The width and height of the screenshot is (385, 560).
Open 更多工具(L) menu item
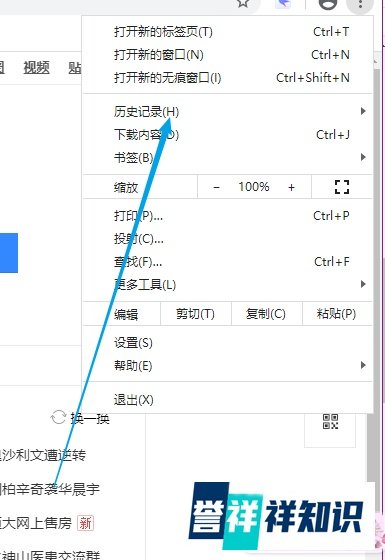pyautogui.click(x=228, y=285)
